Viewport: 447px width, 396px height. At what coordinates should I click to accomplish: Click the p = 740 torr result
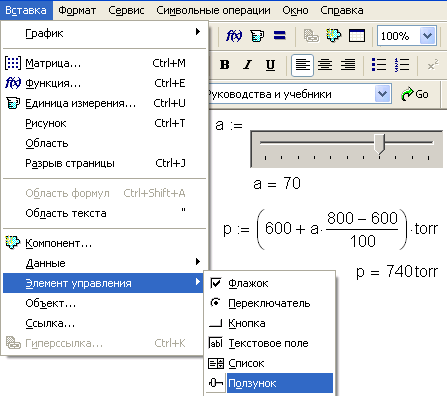coord(397,271)
